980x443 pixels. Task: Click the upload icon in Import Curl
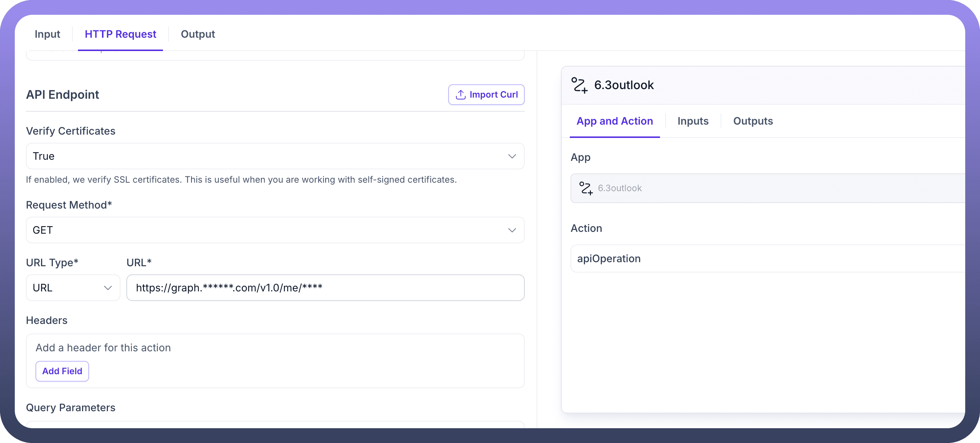click(x=460, y=94)
